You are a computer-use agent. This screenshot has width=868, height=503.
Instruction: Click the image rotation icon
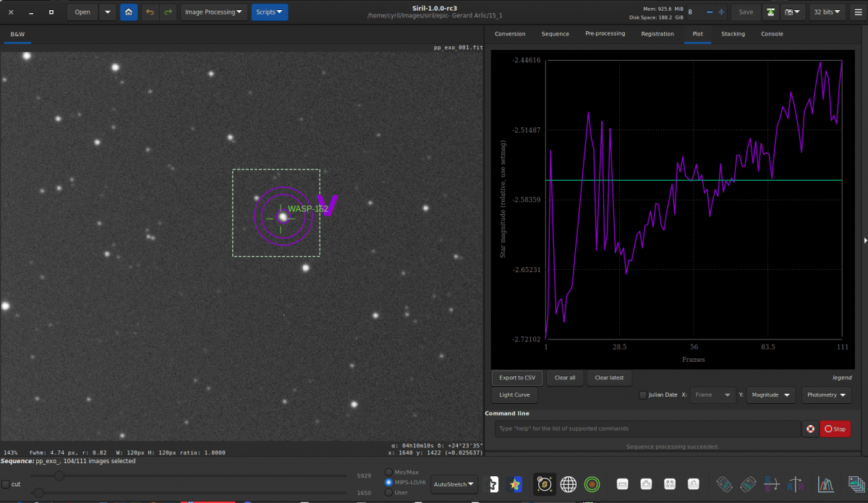pos(723,483)
